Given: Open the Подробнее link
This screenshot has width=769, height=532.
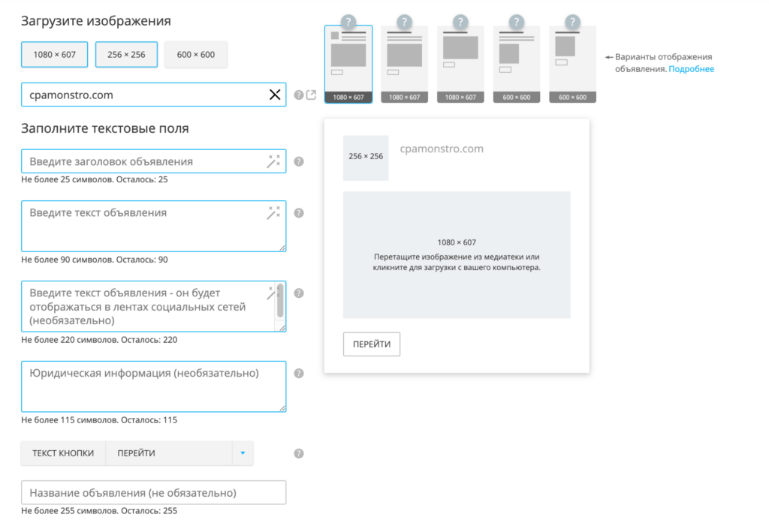Looking at the screenshot, I should [x=692, y=69].
